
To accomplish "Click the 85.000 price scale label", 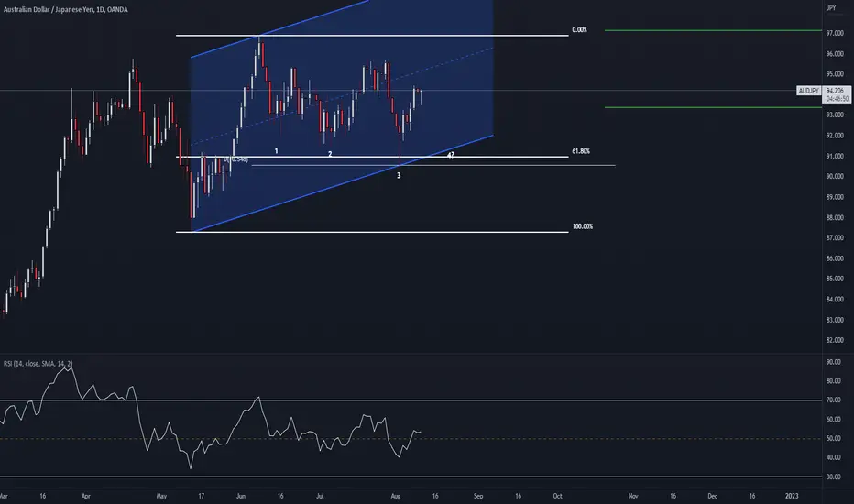I will (x=835, y=279).
